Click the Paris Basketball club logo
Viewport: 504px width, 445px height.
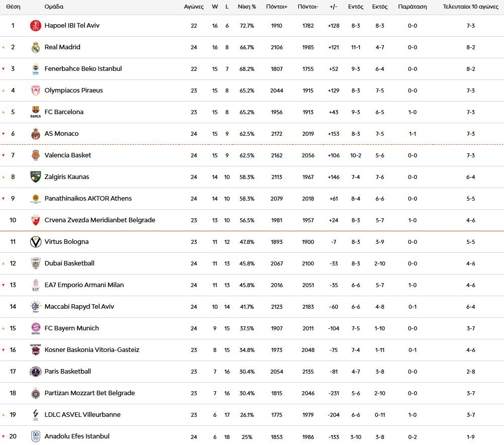point(35,371)
